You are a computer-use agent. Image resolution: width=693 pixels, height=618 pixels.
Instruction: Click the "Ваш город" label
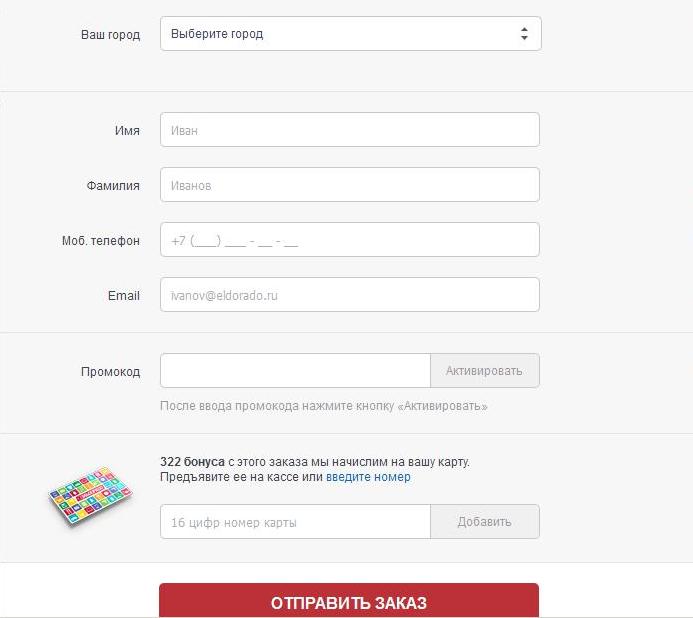[110, 34]
